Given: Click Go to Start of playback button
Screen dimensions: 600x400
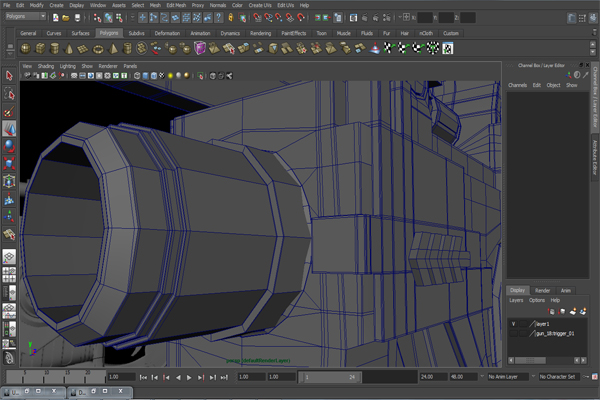Looking at the screenshot, I should (x=143, y=377).
